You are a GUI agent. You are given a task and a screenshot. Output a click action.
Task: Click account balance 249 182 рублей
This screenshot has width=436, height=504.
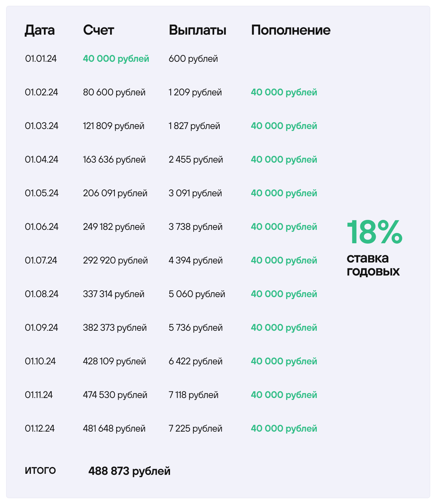(x=114, y=227)
